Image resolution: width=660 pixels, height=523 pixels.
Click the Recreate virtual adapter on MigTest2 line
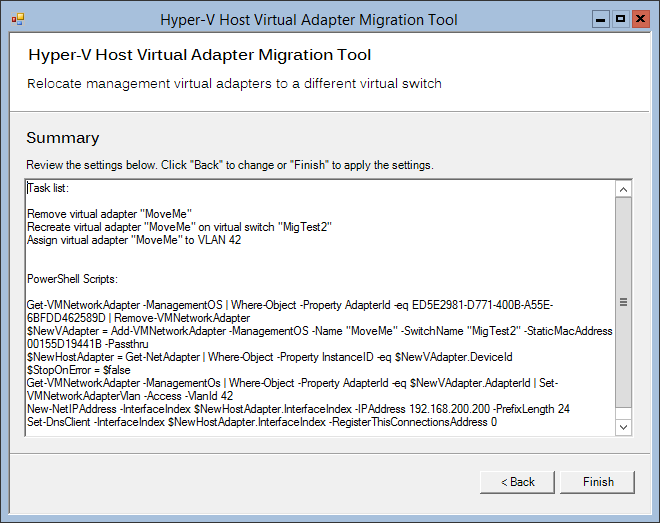[179, 227]
